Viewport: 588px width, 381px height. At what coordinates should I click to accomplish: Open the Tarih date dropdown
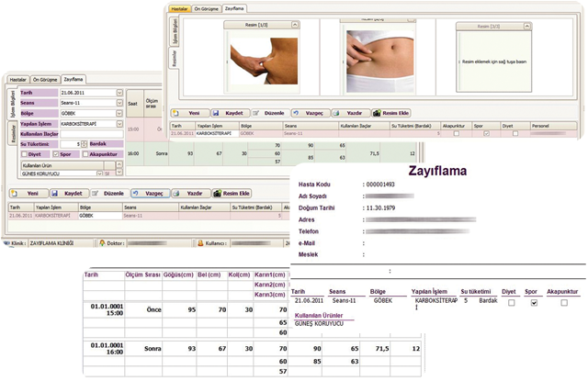[x=119, y=93]
